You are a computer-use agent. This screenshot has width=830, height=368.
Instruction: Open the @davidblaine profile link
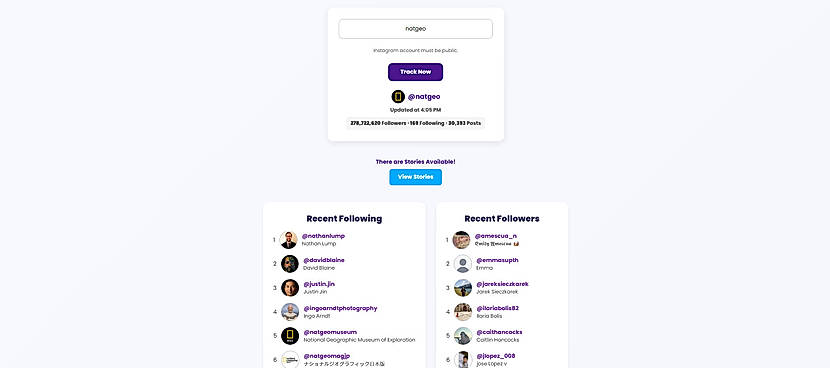click(x=324, y=260)
